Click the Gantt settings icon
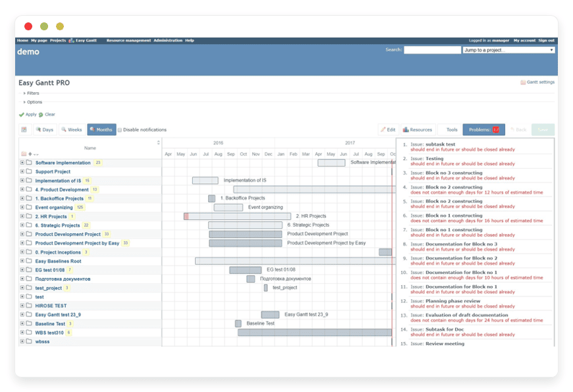Viewport: 573px width, 392px height. coord(523,82)
